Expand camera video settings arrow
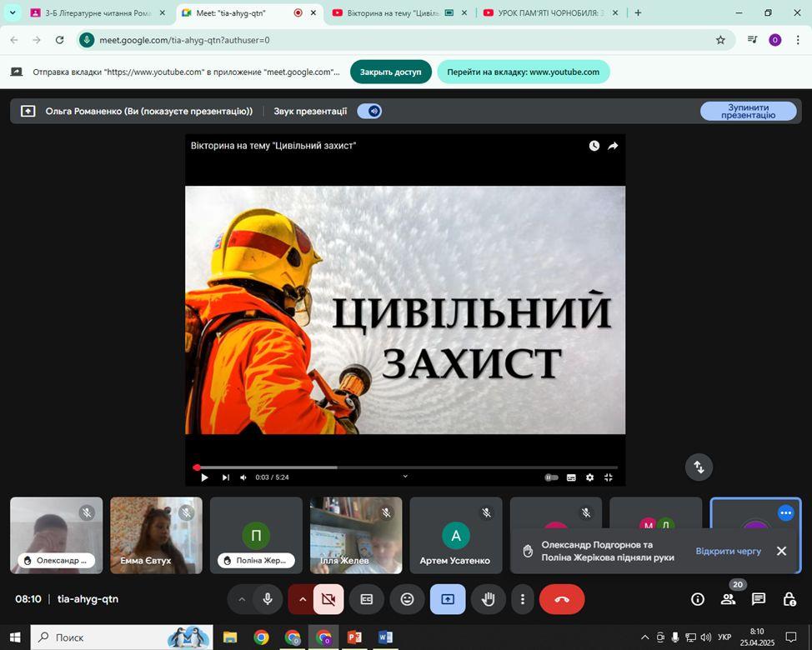The width and height of the screenshot is (812, 650). (x=302, y=599)
